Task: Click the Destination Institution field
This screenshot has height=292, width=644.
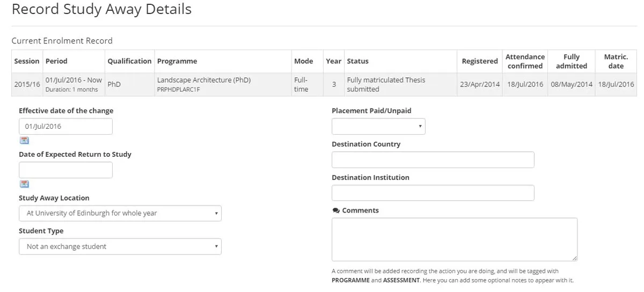Action: pos(433,193)
